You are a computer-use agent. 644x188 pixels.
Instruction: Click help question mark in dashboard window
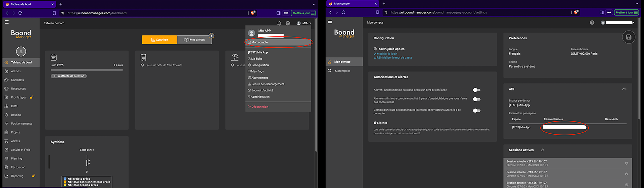click(288, 23)
